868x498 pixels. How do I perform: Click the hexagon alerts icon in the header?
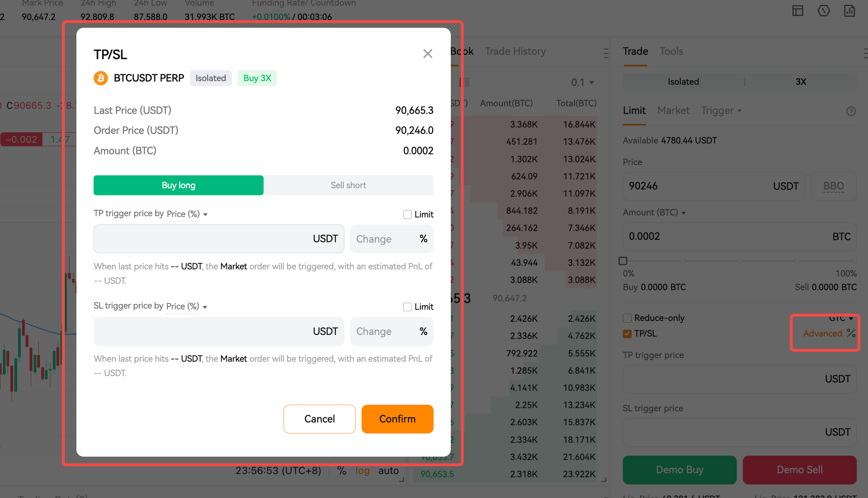tap(824, 11)
